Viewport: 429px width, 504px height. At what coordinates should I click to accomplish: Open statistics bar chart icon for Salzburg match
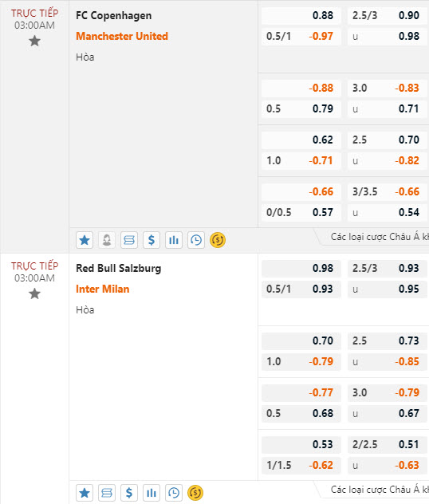tap(152, 493)
